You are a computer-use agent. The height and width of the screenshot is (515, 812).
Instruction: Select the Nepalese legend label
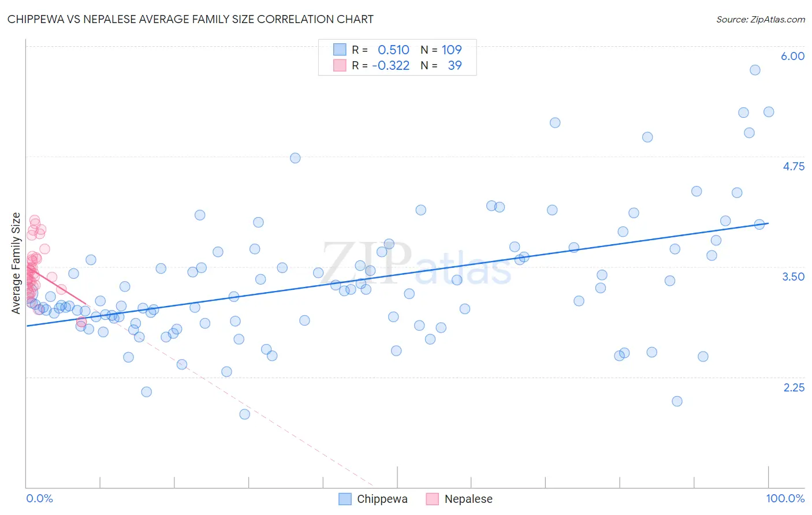coord(468,499)
